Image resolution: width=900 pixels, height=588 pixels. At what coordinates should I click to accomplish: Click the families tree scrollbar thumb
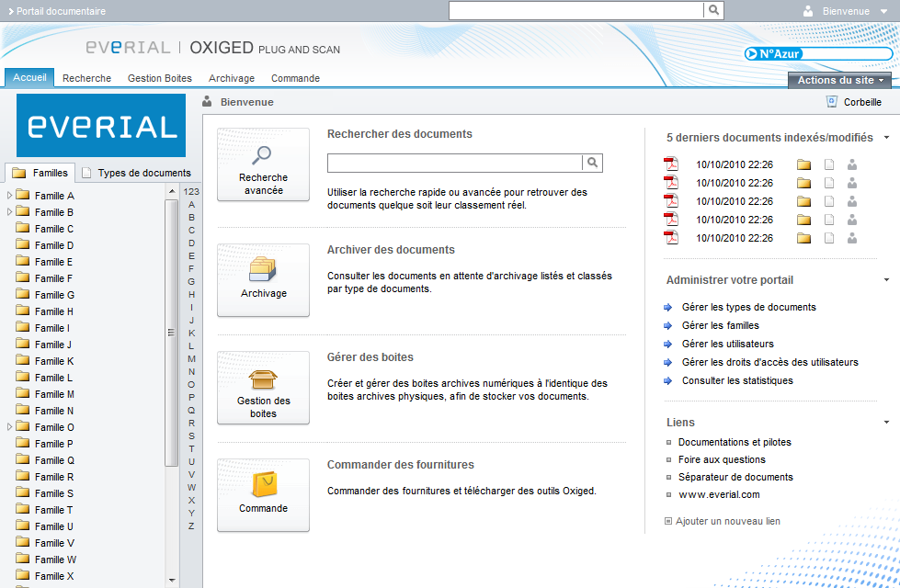(171, 333)
